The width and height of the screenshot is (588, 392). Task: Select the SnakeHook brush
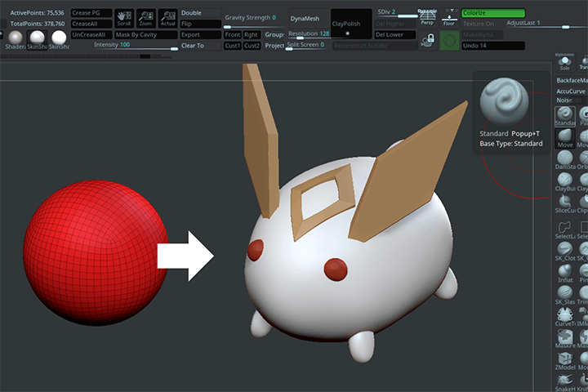(x=565, y=382)
